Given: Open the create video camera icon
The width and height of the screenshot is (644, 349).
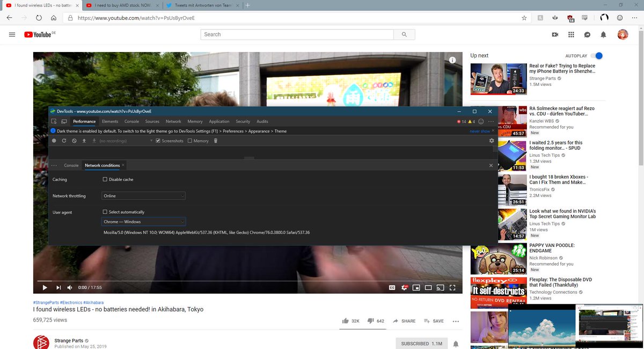Looking at the screenshot, I should (555, 34).
